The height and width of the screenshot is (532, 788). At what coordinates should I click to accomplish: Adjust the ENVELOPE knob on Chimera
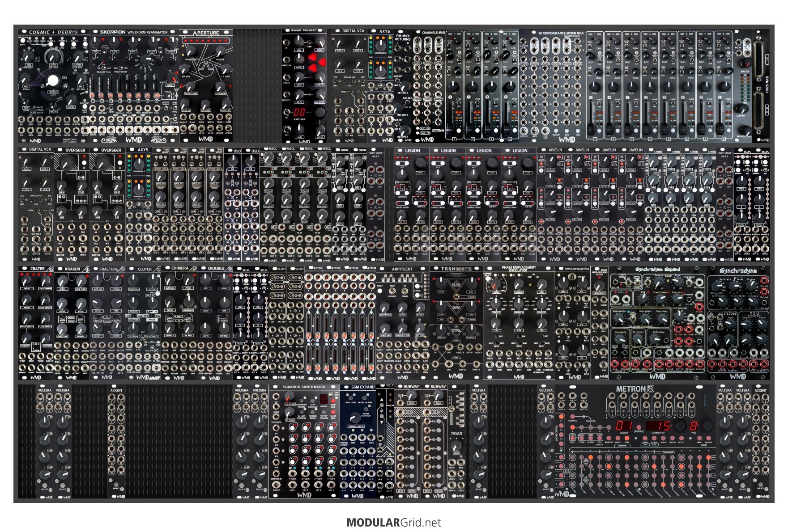188,301
